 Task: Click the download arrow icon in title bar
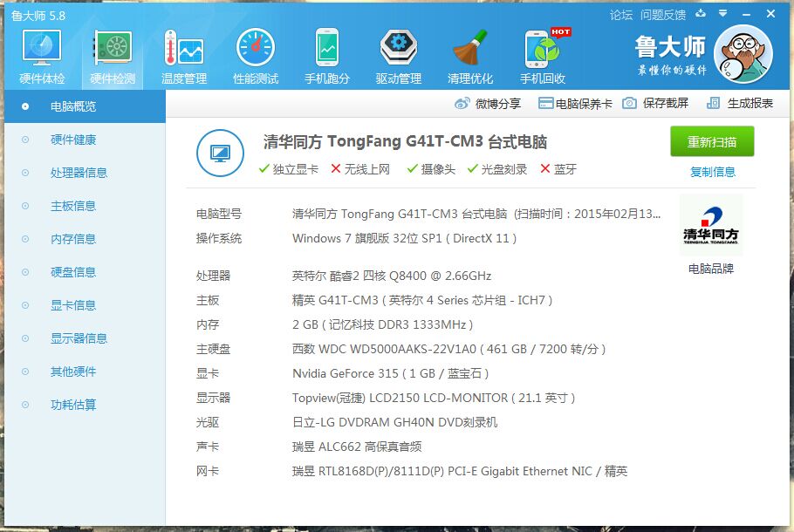coord(701,13)
